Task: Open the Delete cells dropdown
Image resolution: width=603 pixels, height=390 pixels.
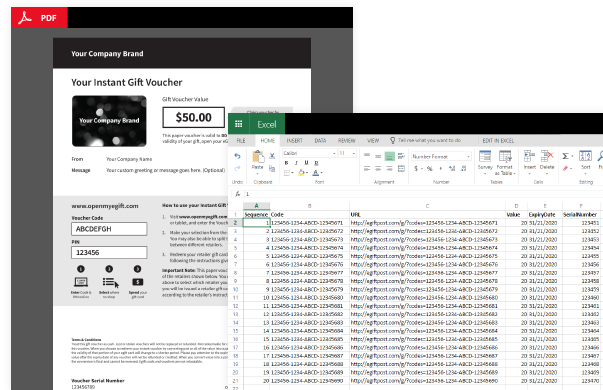Action: [547, 161]
